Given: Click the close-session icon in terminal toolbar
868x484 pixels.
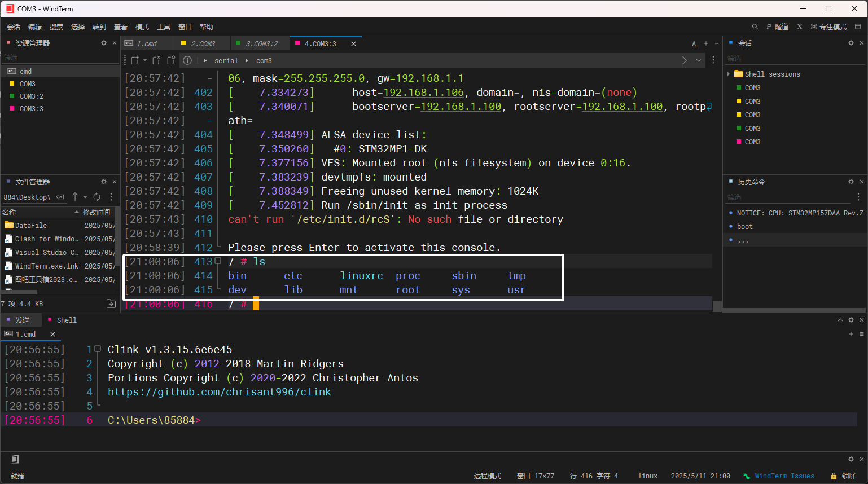Looking at the screenshot, I should pos(156,60).
